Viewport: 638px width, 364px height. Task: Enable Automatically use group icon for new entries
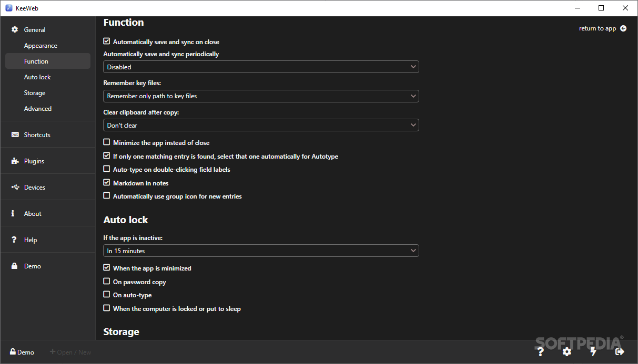pyautogui.click(x=107, y=195)
